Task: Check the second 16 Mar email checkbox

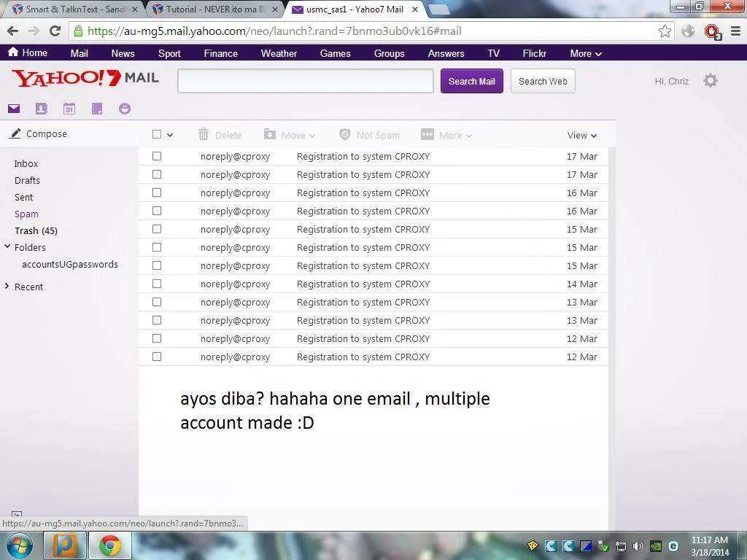Action: click(x=157, y=211)
